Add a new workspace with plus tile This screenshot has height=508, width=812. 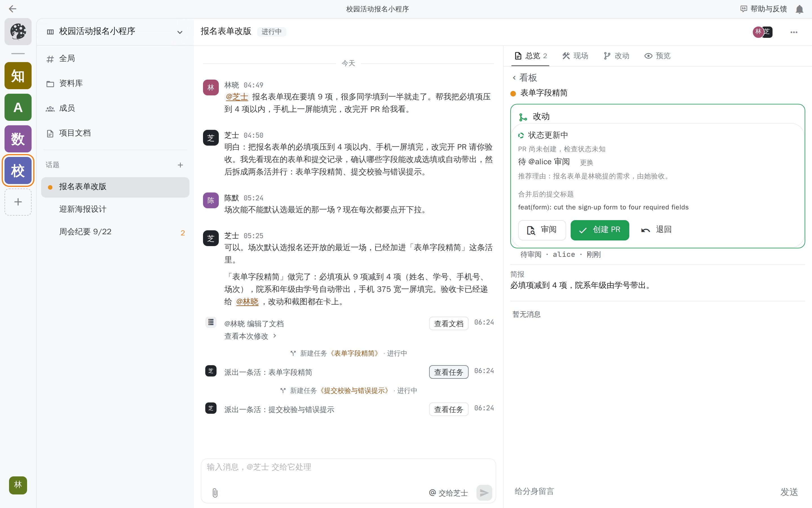coord(18,202)
